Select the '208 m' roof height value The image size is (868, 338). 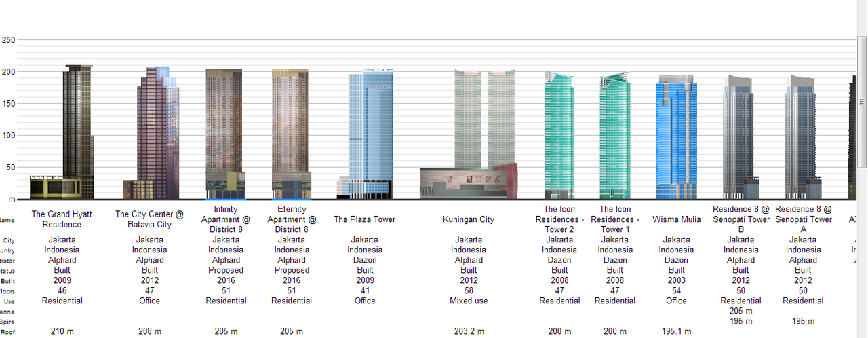click(x=150, y=331)
